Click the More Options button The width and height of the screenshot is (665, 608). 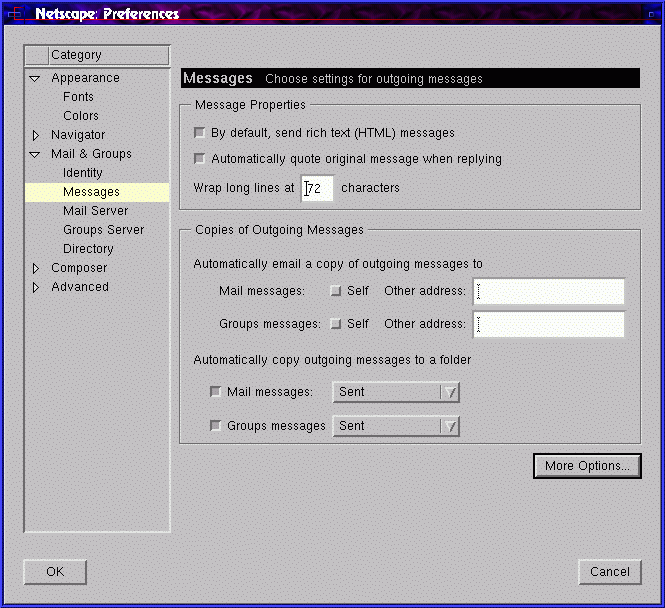tap(587, 466)
